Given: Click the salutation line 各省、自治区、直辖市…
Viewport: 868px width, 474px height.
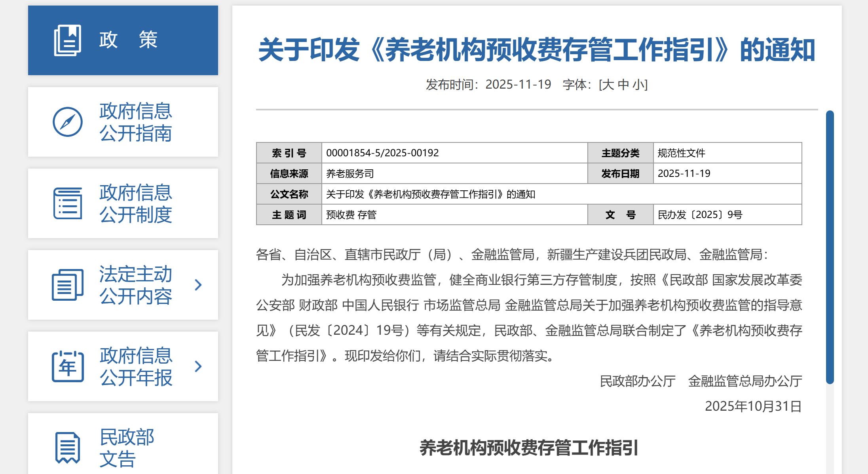Looking at the screenshot, I should (512, 254).
